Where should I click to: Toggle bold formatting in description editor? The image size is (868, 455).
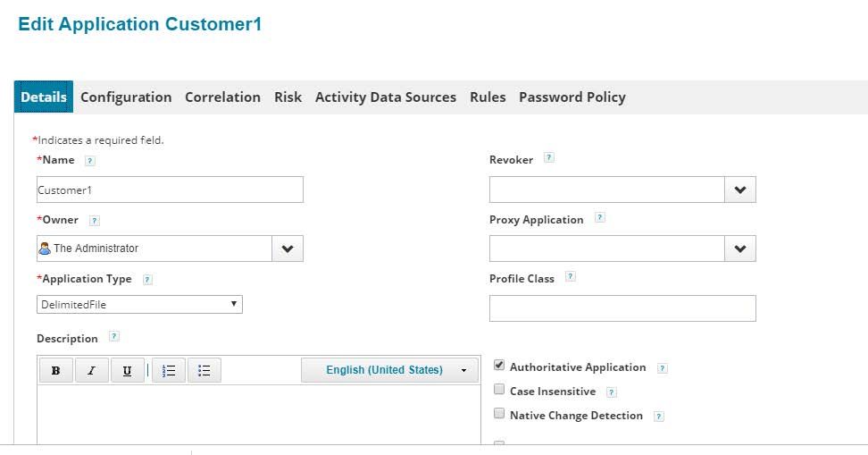[56, 371]
